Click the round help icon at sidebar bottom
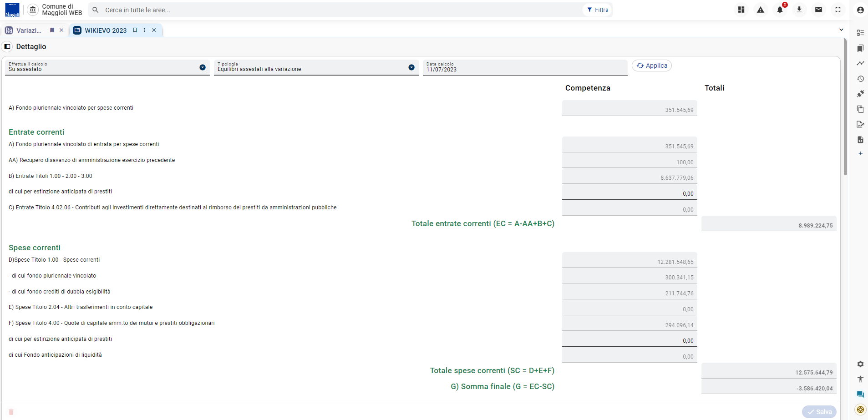This screenshot has height=420, width=868. point(860,410)
